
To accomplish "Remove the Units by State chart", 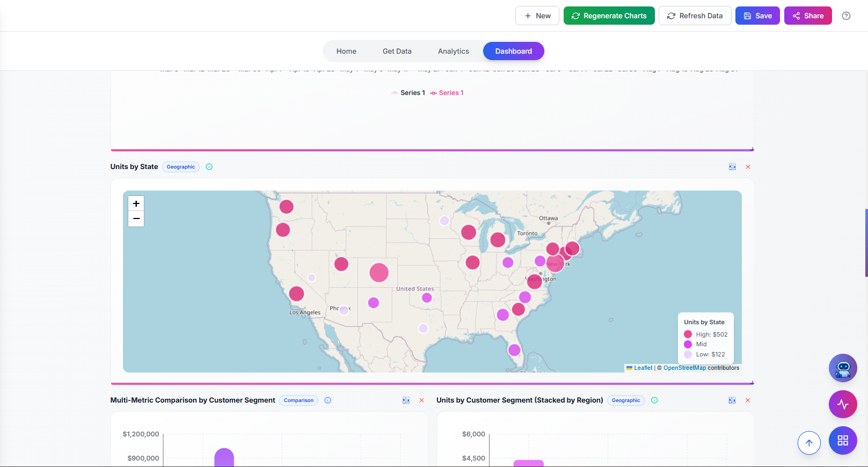I will coord(748,167).
